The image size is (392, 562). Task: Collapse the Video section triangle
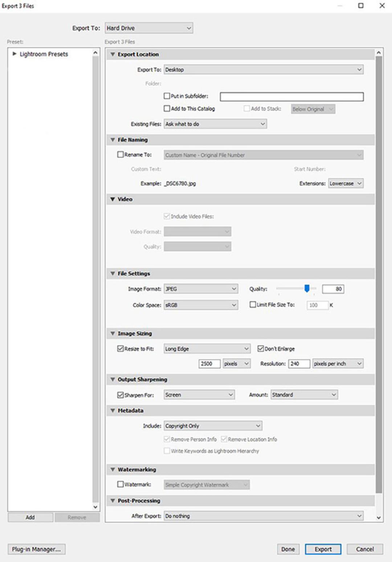pyautogui.click(x=113, y=199)
